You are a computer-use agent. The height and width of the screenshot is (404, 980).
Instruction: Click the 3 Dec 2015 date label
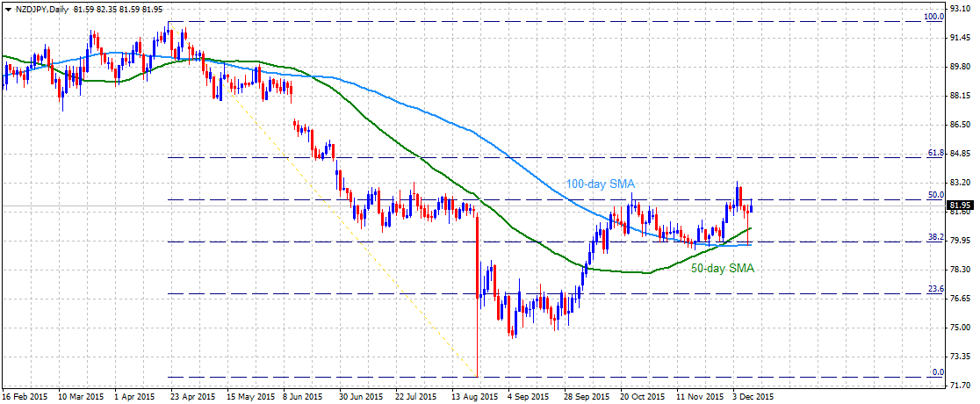752,396
